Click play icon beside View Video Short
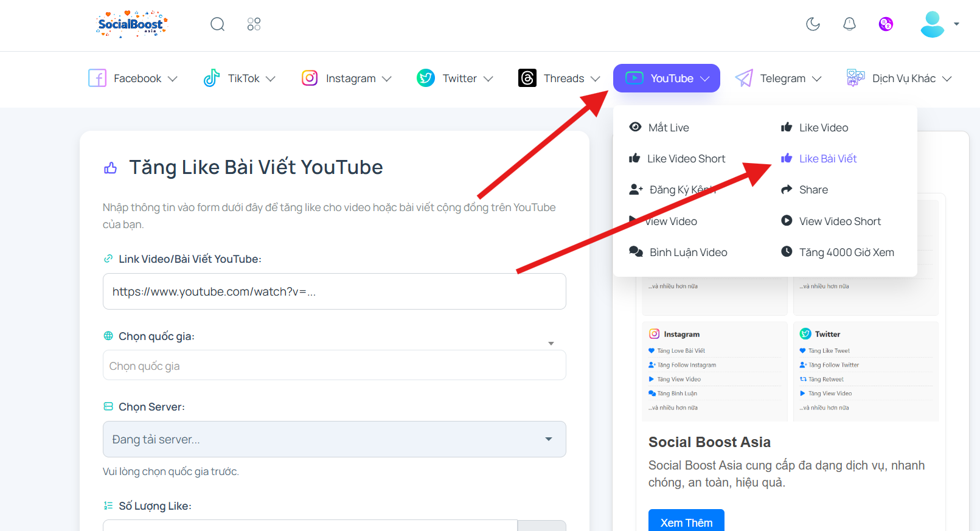 pyautogui.click(x=787, y=220)
